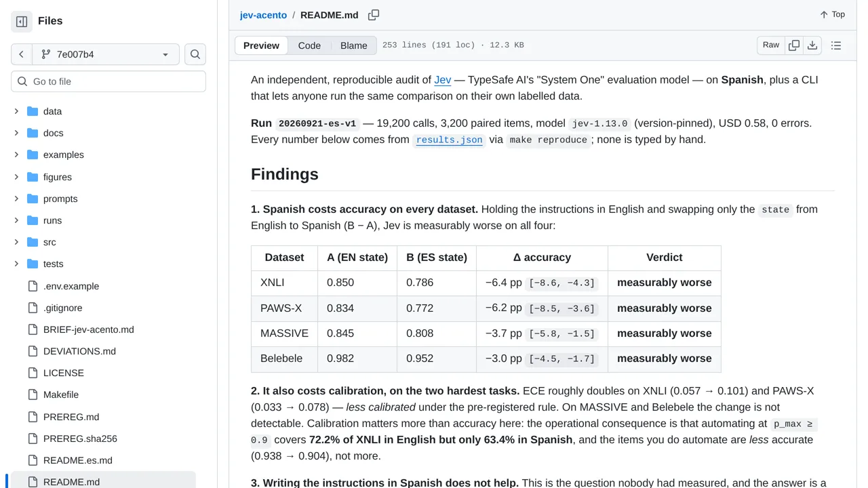Click the Raw button
The width and height of the screenshot is (868, 488).
tap(771, 45)
